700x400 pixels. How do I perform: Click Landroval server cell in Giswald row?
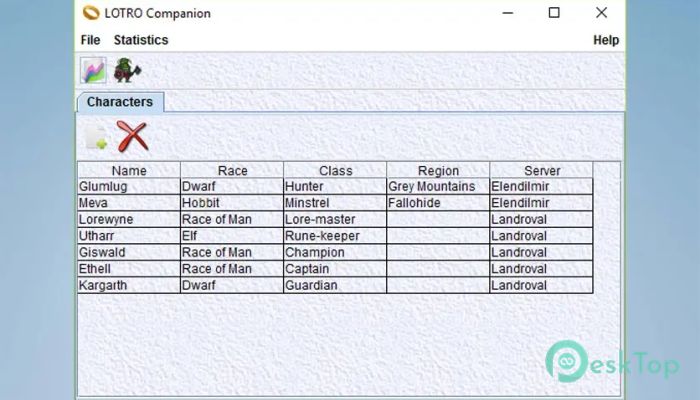click(542, 253)
